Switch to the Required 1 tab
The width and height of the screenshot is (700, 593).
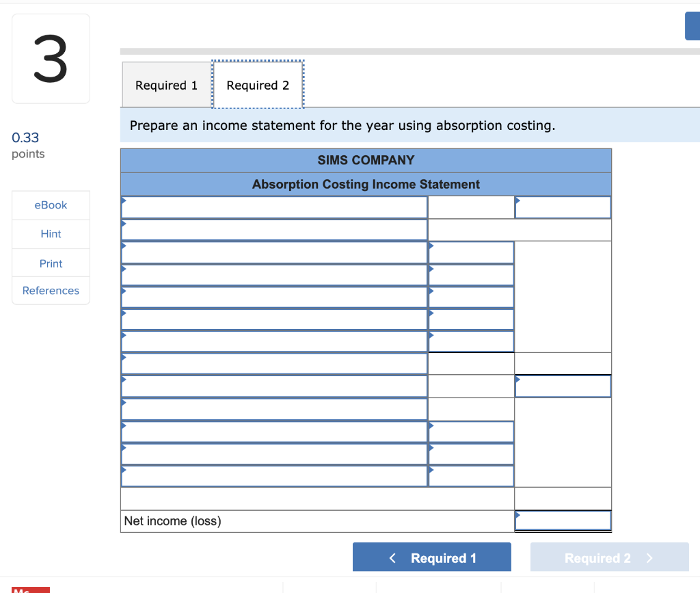(x=166, y=85)
